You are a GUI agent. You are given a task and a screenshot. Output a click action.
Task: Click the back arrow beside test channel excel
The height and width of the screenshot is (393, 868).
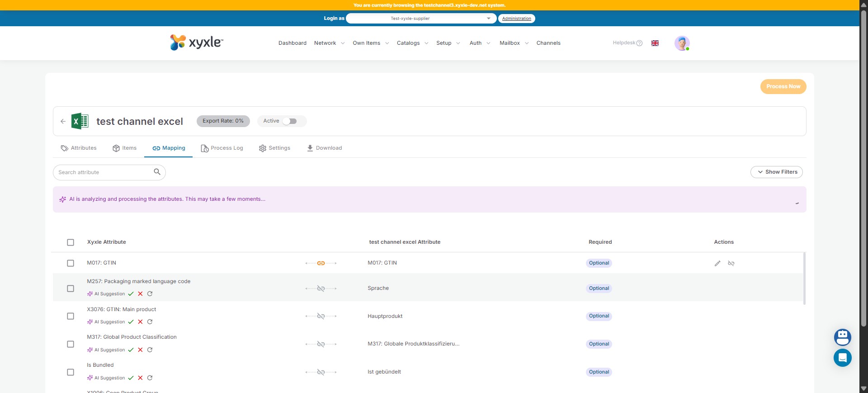click(63, 121)
